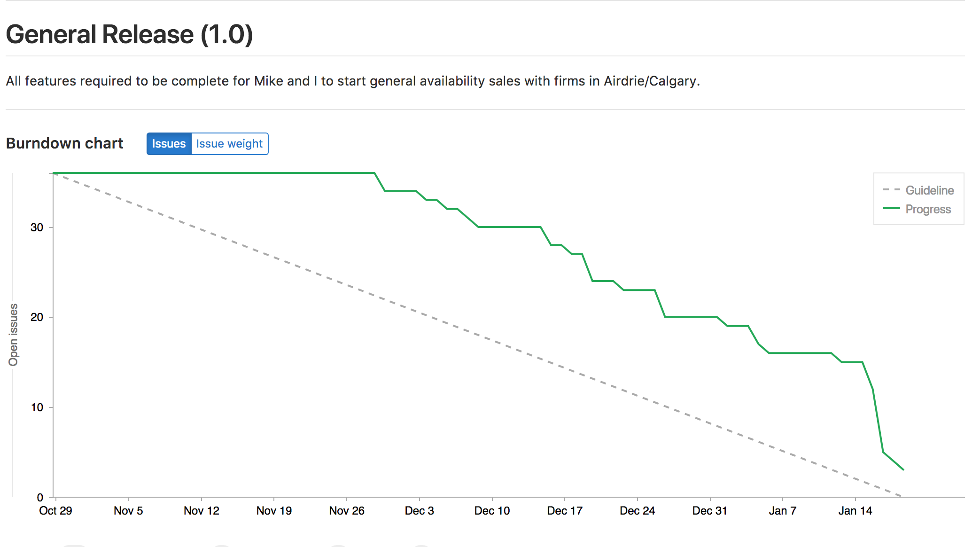Click the dashed Guideline legend icon
The image size is (980, 547).
892,190
